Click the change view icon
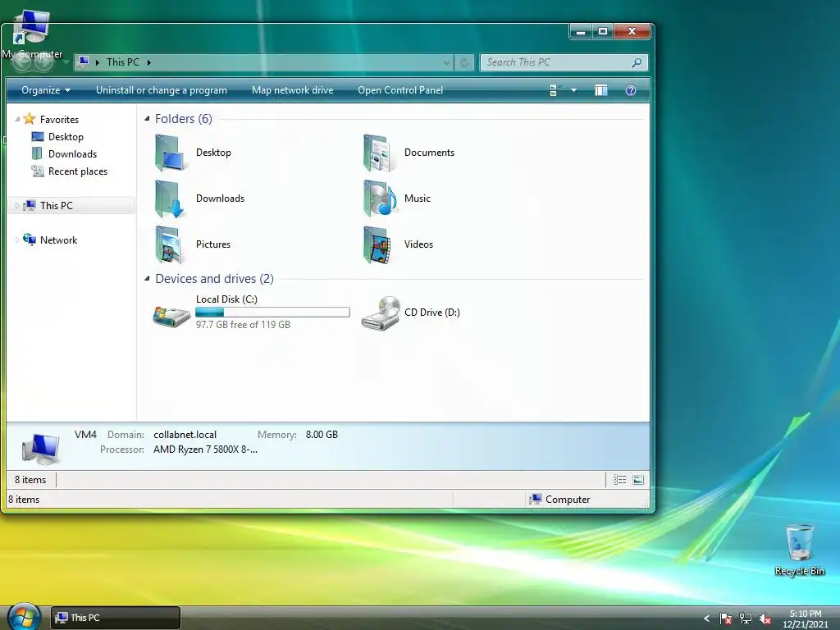This screenshot has height=630, width=840. point(555,90)
